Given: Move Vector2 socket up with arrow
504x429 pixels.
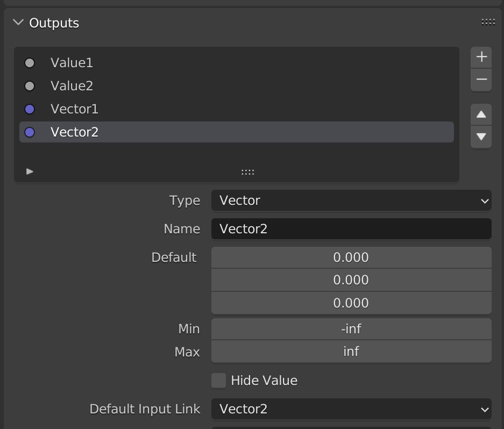Looking at the screenshot, I should (x=481, y=115).
